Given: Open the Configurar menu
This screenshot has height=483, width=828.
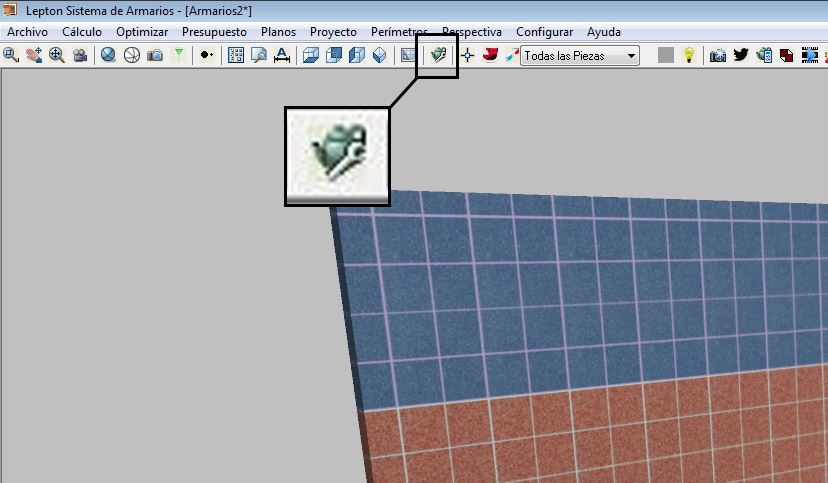Looking at the screenshot, I should (544, 32).
